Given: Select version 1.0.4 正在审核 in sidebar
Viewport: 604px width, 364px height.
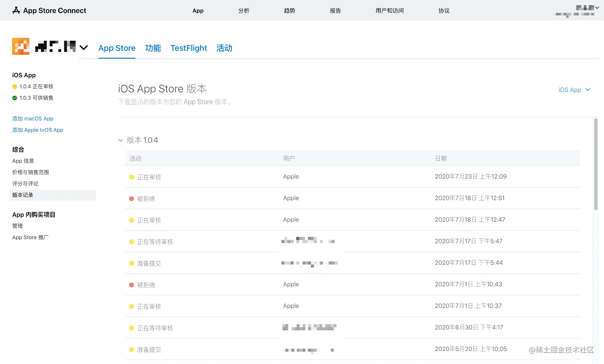Looking at the screenshot, I should 37,87.
